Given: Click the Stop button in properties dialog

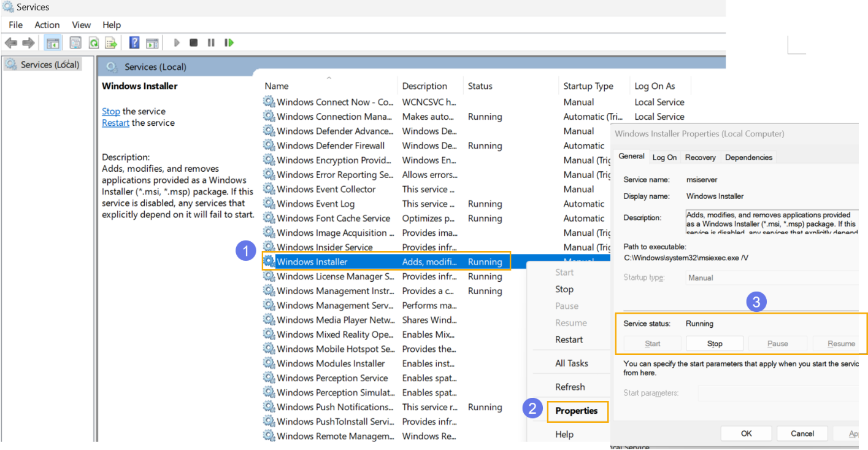Looking at the screenshot, I should pyautogui.click(x=715, y=344).
